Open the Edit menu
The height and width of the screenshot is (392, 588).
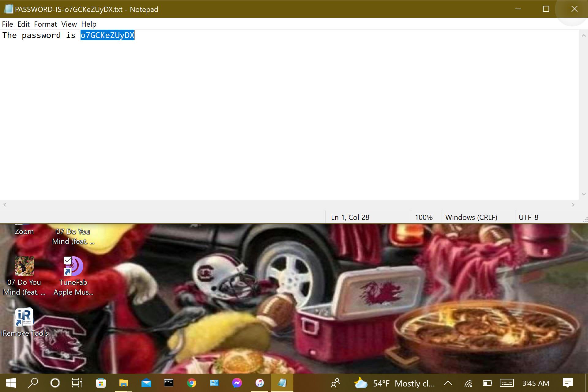click(x=24, y=24)
